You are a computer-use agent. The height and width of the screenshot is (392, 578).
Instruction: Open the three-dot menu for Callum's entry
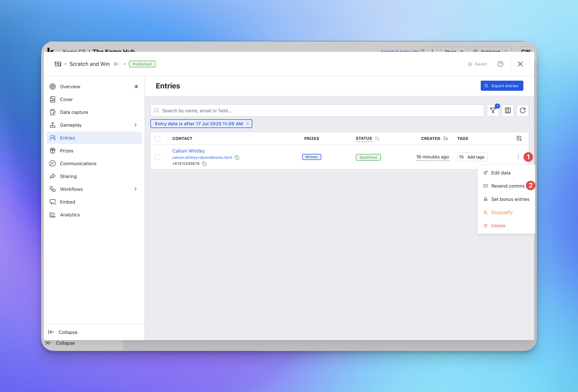(518, 157)
